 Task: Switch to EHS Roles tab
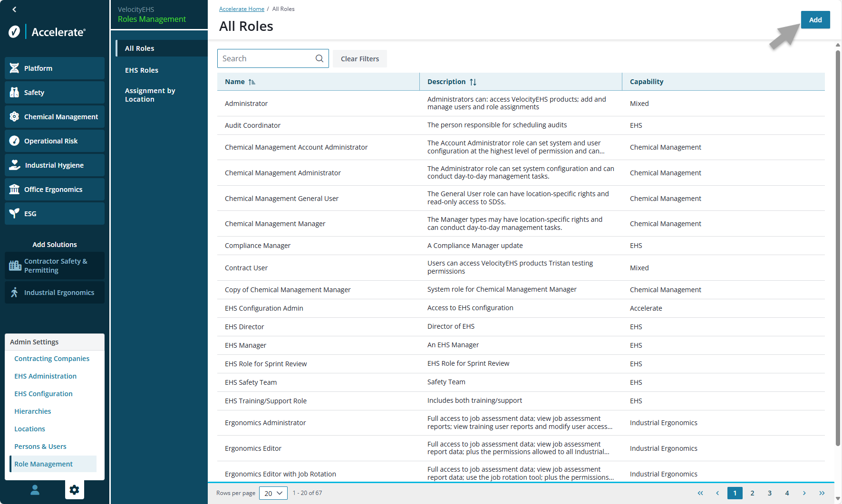(142, 70)
